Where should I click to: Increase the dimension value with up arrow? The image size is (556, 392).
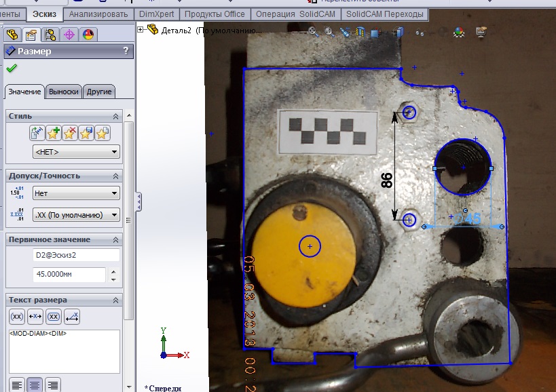coord(113,271)
